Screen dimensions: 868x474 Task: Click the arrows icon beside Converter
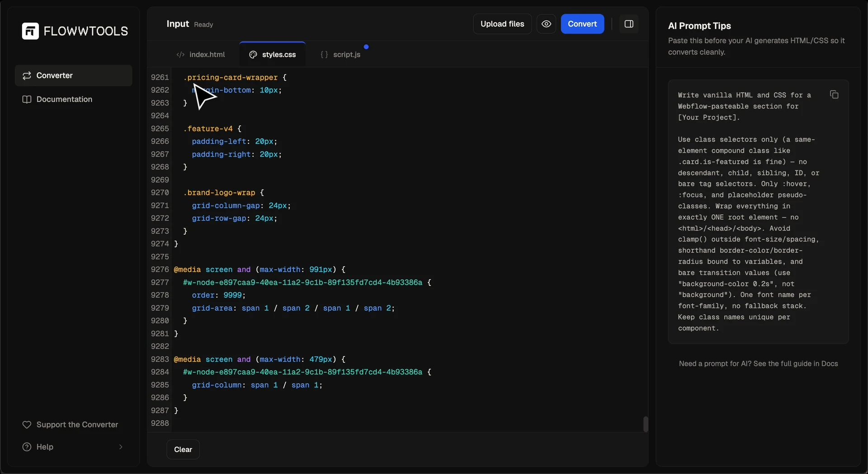click(x=27, y=76)
